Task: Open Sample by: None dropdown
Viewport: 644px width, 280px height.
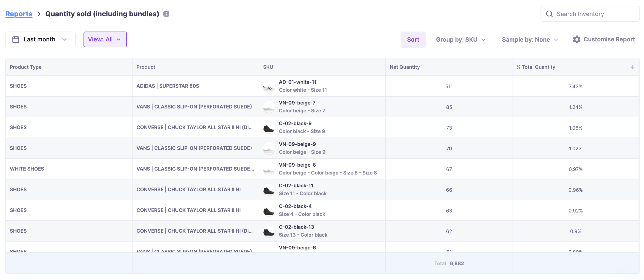Action: point(530,39)
